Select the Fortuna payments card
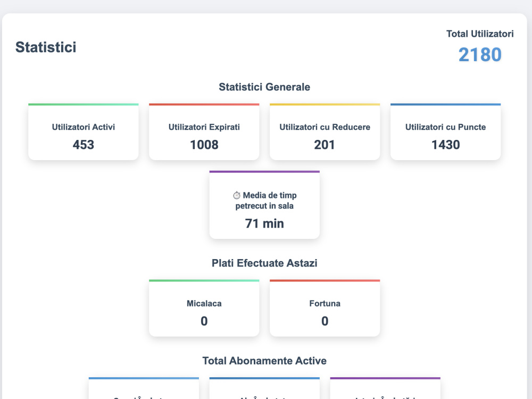The image size is (532, 399). click(x=325, y=308)
